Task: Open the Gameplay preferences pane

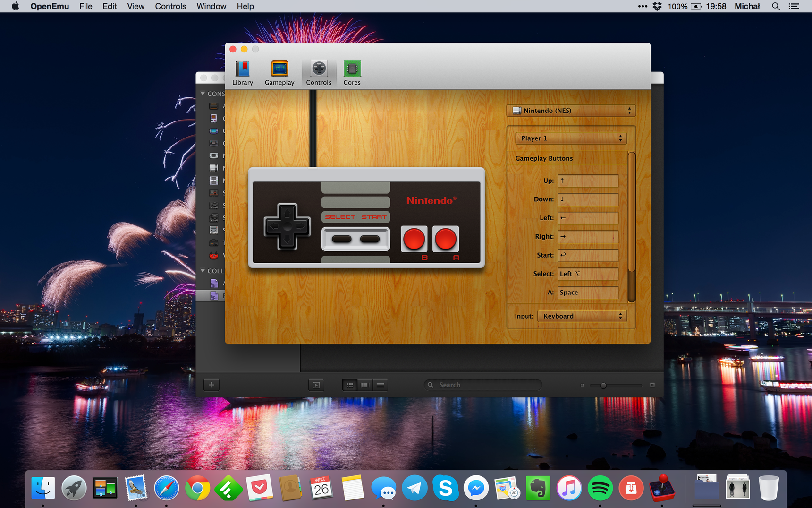Action: tap(279, 73)
